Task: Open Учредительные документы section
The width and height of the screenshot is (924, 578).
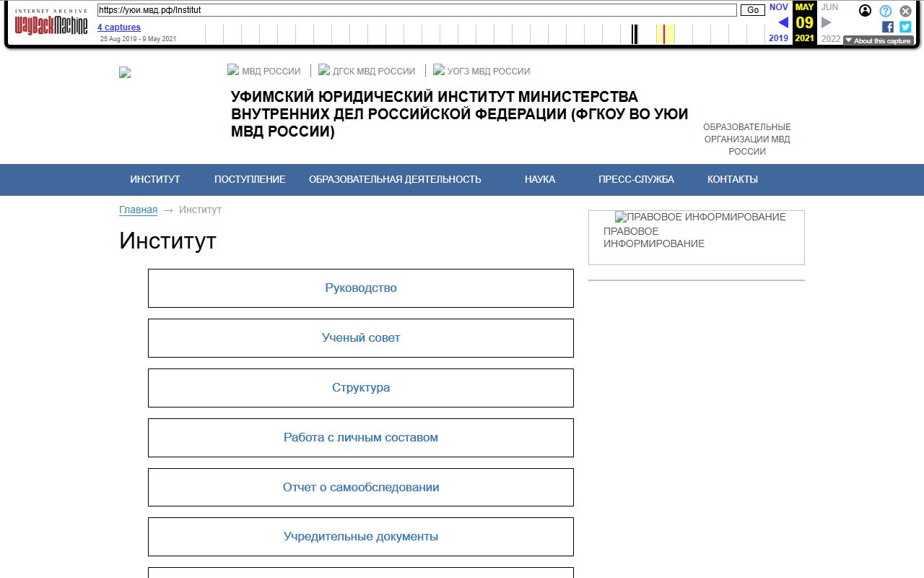Action: point(361,537)
